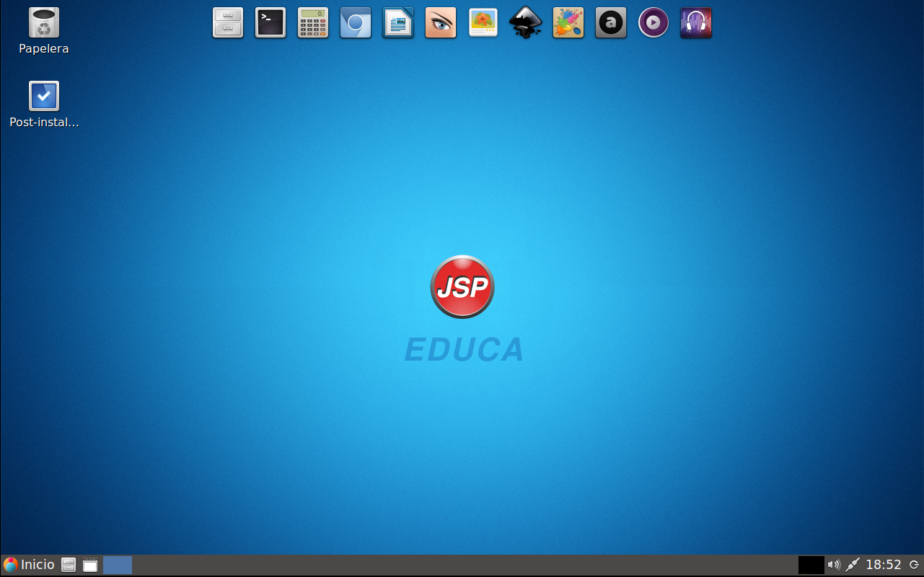Image resolution: width=924 pixels, height=577 pixels.
Task: Launch the black circular 'a' app
Action: (x=611, y=23)
